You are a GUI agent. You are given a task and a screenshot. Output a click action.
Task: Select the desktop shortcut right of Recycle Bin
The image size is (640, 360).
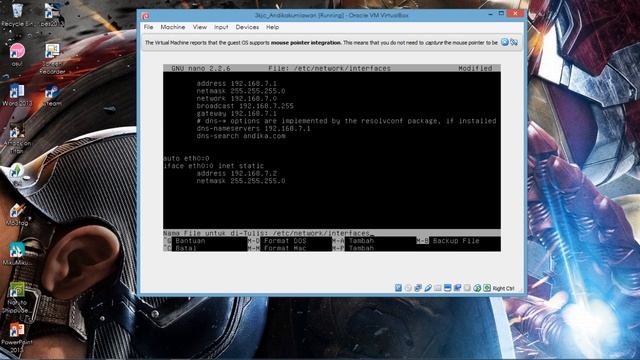point(52,15)
